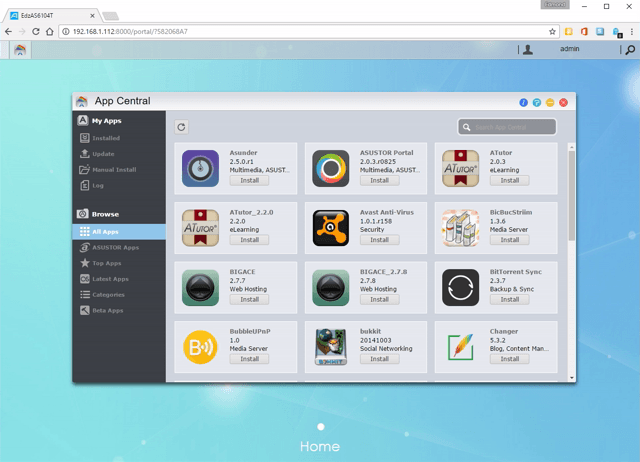Click the help question icon in App Central

[537, 102]
